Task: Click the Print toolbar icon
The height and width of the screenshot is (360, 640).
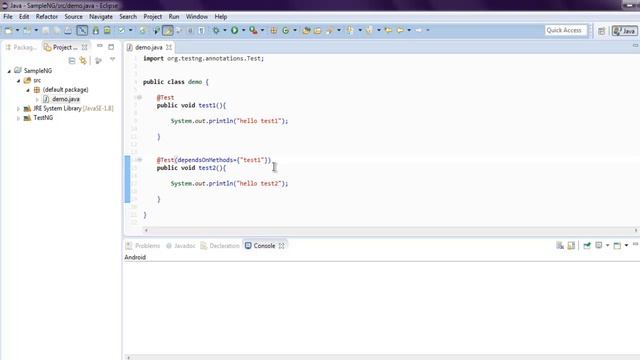Action: pyautogui.click(x=68, y=30)
